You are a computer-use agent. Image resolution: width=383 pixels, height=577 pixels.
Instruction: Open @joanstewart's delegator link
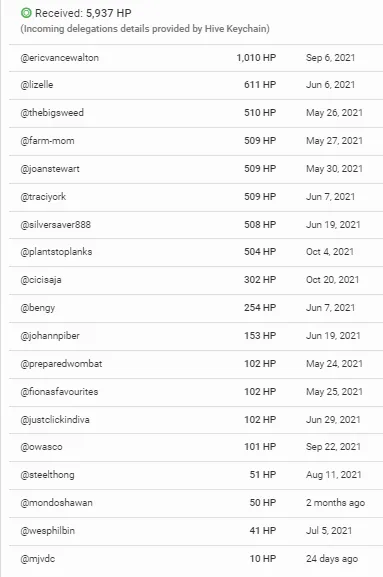pyautogui.click(x=50, y=169)
